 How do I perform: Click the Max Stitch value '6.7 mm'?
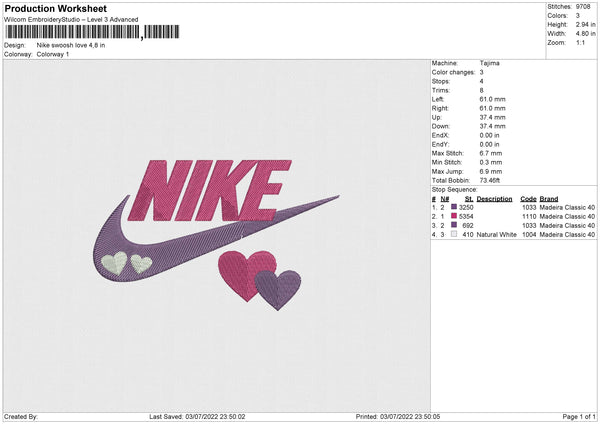point(491,153)
